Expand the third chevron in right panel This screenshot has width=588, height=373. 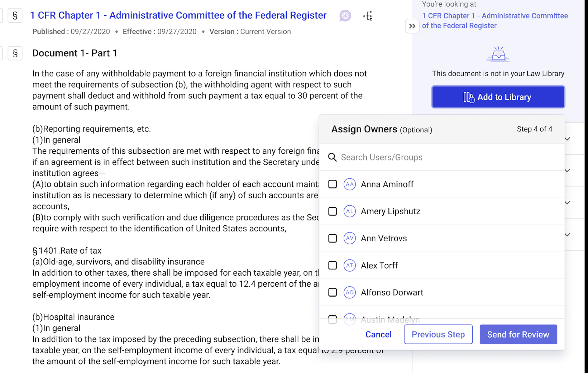[x=568, y=202]
